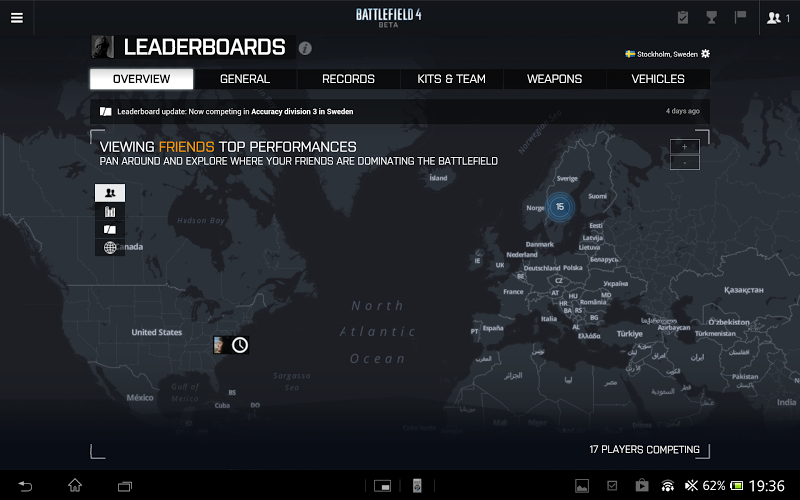This screenshot has height=500, width=800.
Task: Tap the Android recent apps button
Action: coord(125,486)
